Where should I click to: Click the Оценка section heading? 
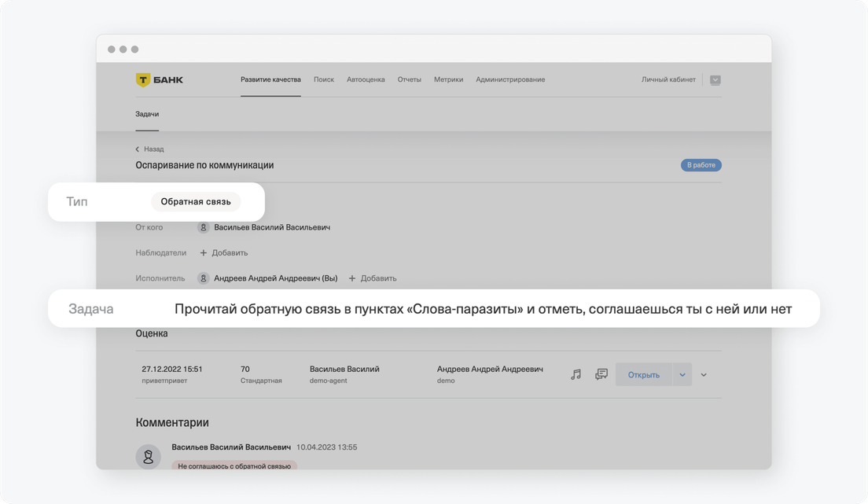152,333
